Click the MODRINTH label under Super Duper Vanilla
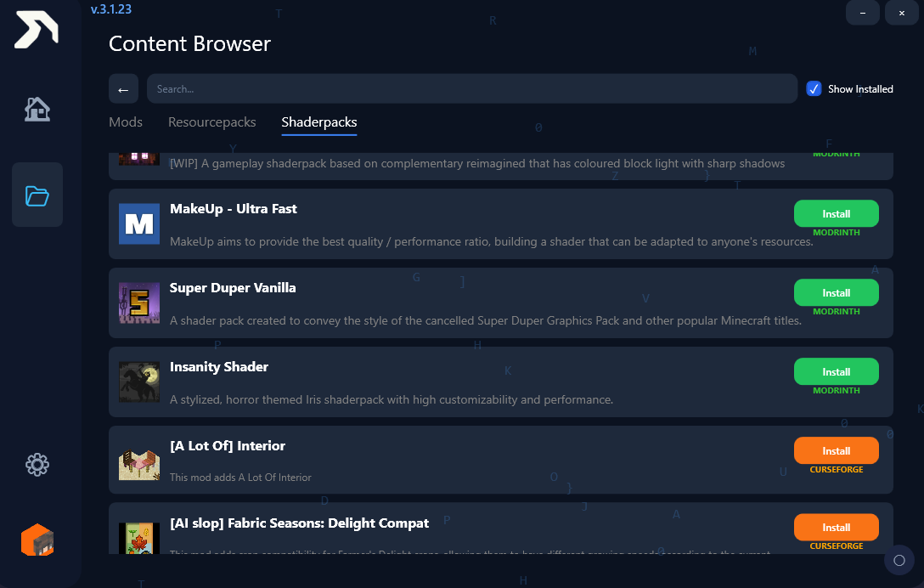Image resolution: width=924 pixels, height=588 pixels. (x=837, y=311)
